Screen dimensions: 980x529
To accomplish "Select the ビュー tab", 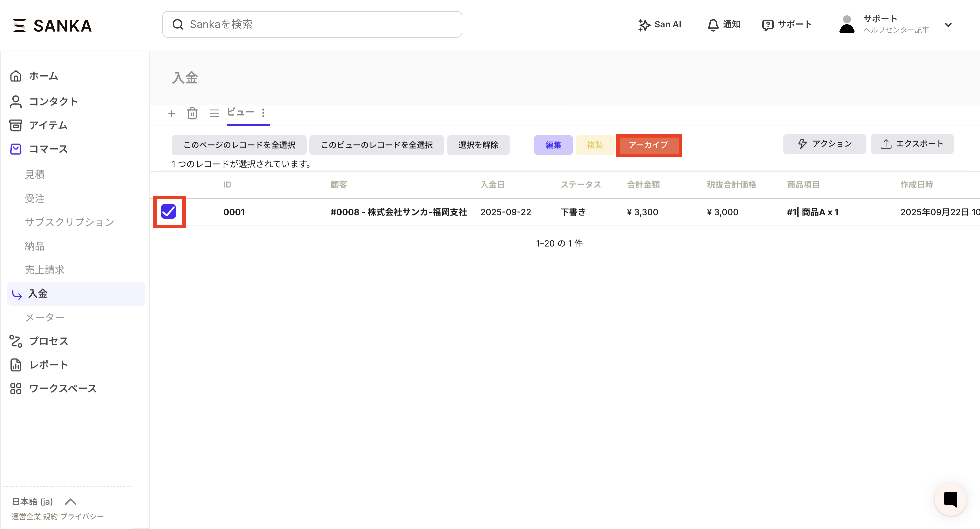I will coord(240,112).
